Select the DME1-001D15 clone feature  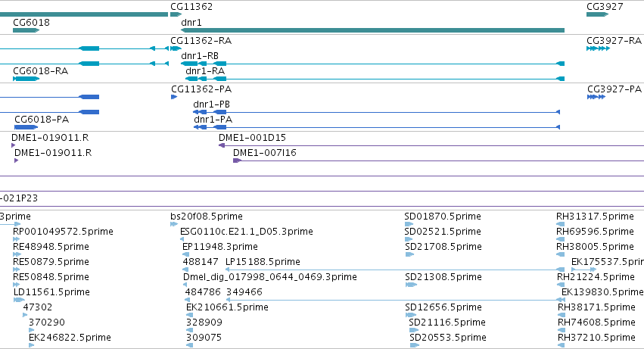431,145
